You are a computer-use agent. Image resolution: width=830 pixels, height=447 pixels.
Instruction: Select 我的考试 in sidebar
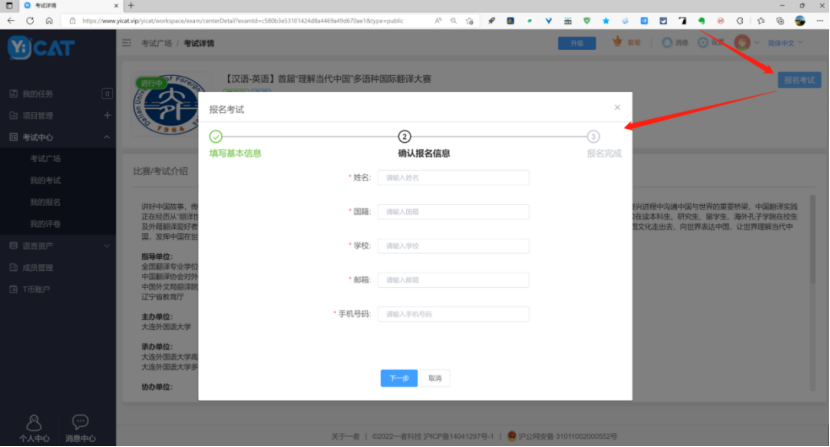click(x=46, y=180)
